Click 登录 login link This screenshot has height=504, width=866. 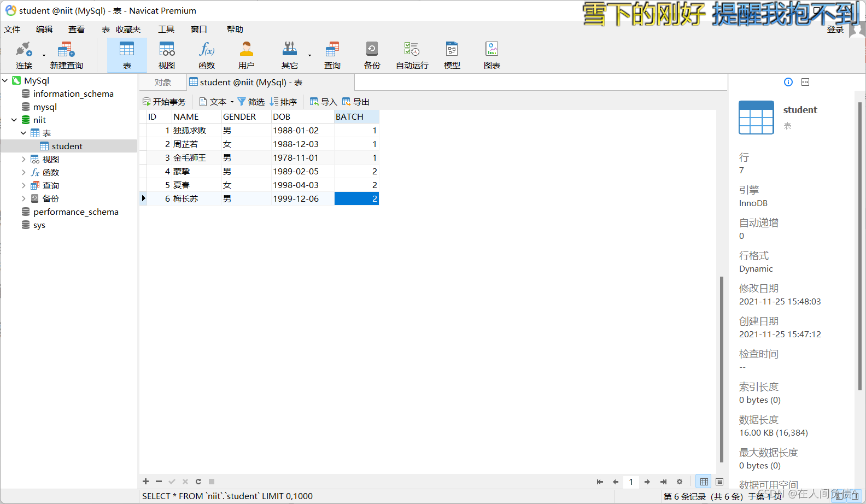(835, 30)
